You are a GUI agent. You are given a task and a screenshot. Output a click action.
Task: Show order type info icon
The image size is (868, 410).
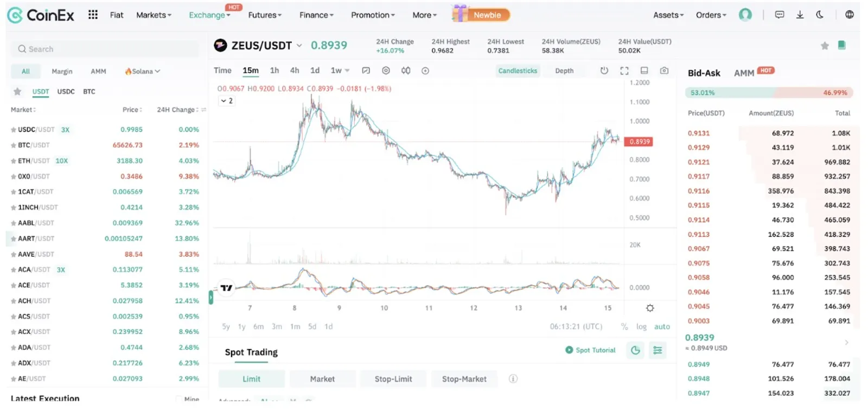513,379
